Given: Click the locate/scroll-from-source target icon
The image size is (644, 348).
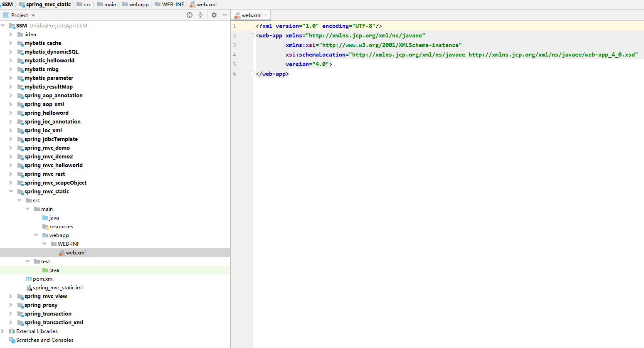Looking at the screenshot, I should tap(190, 15).
